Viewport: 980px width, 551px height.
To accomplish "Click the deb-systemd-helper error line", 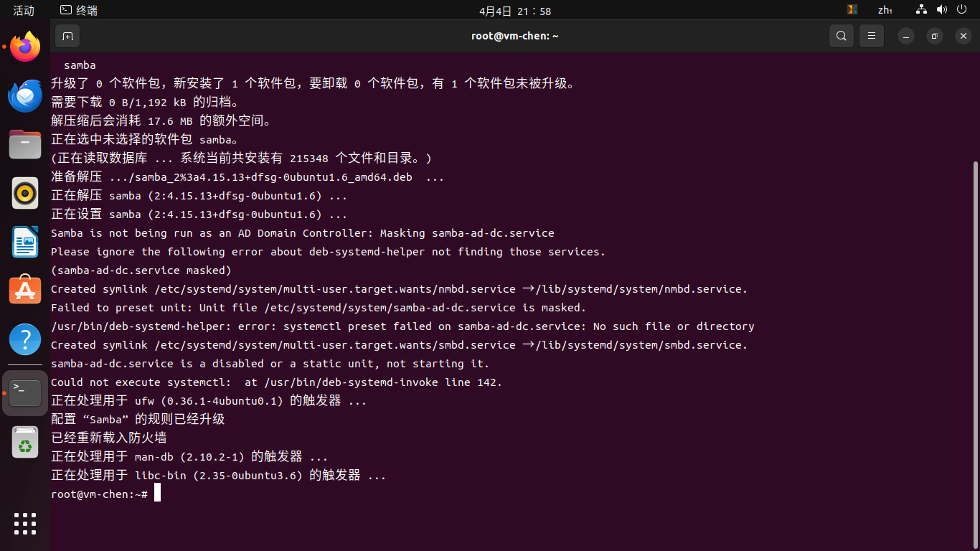I will [402, 326].
